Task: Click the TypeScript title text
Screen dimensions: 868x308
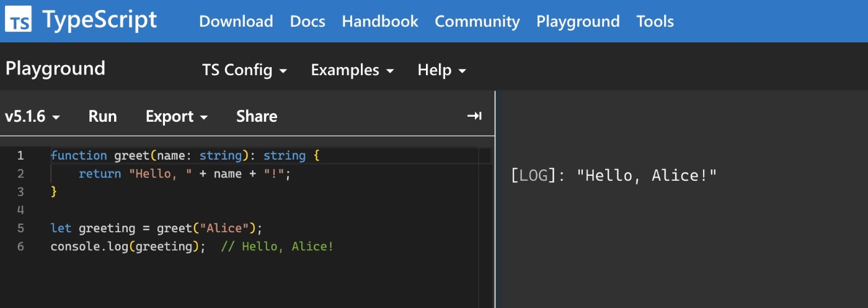Action: coord(100,20)
